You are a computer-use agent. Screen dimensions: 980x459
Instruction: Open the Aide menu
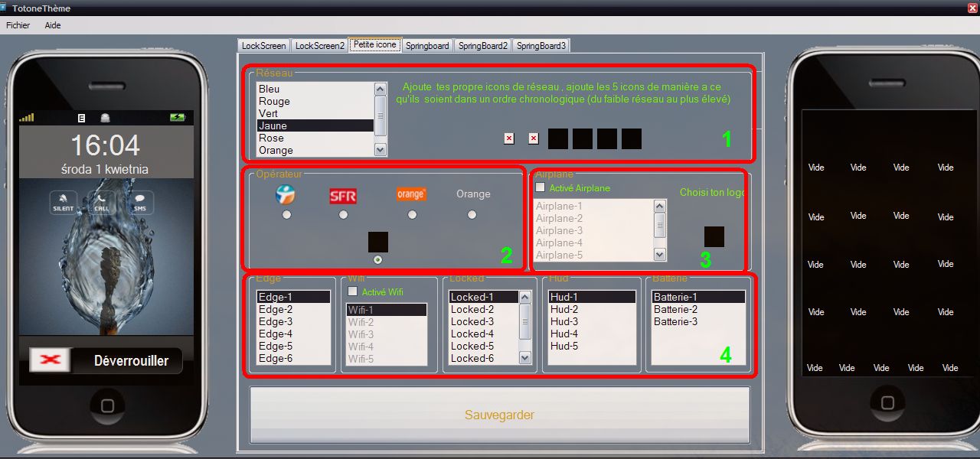click(x=53, y=25)
